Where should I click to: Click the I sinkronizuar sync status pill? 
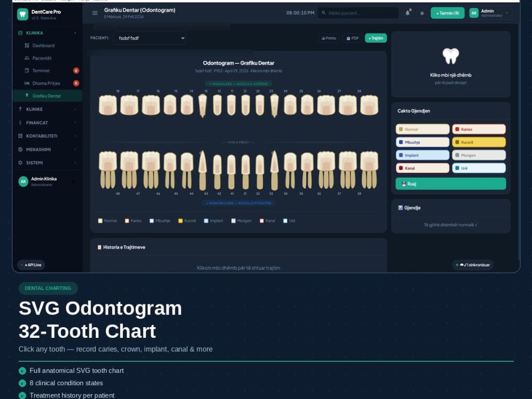472,264
